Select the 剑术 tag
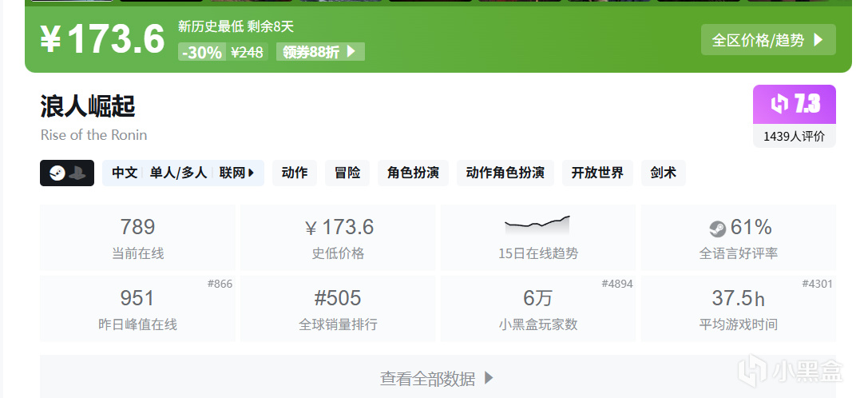This screenshot has height=398, width=868. (664, 173)
